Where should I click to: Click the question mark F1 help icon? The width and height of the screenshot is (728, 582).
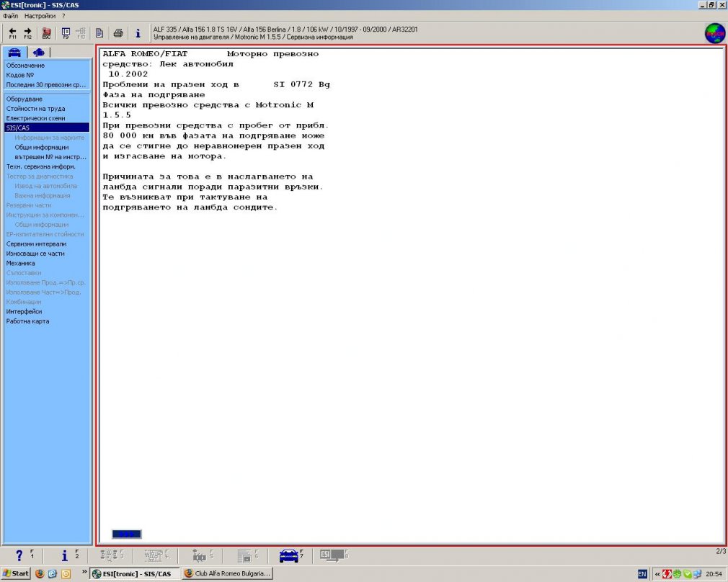21,555
